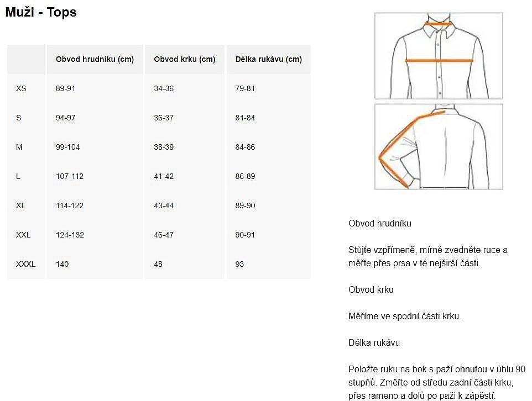Click the "Obvod krku" instruction heading
Image resolution: width=532 pixels, height=401 pixels.
(x=371, y=290)
